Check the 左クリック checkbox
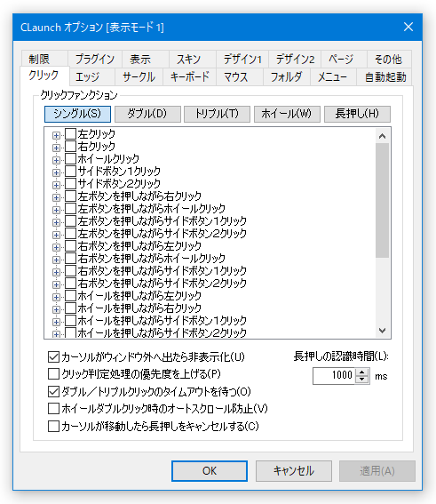The height and width of the screenshot is (504, 436). tap(71, 133)
